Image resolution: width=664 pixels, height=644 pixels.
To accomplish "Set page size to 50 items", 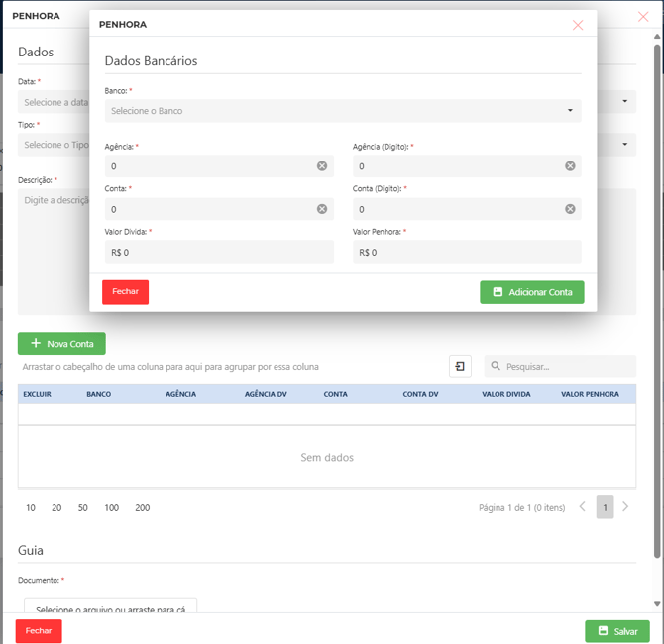I will [82, 508].
